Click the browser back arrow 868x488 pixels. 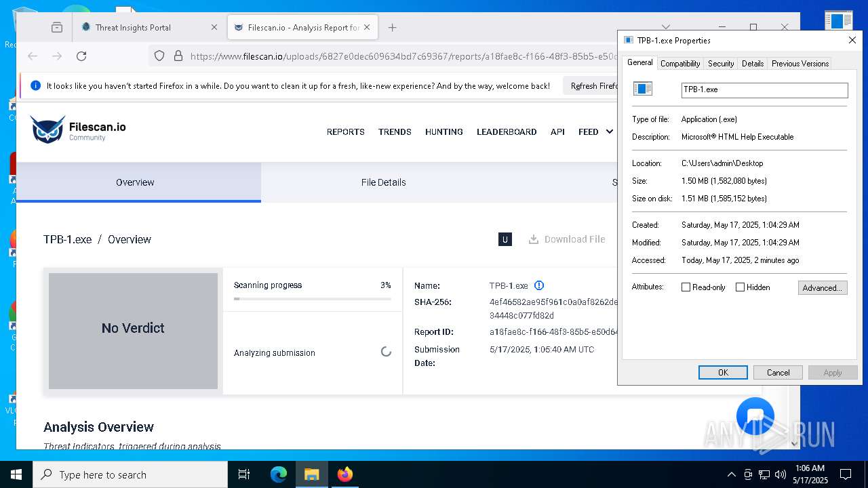pos(33,56)
